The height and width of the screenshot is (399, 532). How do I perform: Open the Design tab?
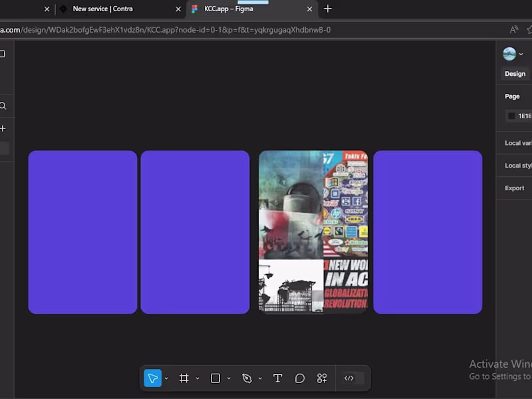(515, 74)
